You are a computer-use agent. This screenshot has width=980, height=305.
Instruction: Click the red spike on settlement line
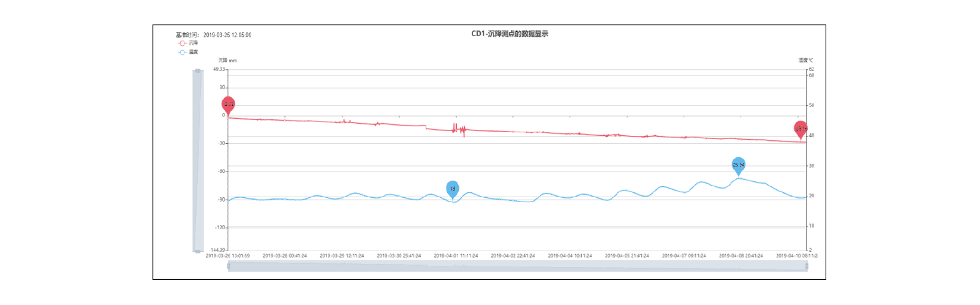[x=464, y=131]
